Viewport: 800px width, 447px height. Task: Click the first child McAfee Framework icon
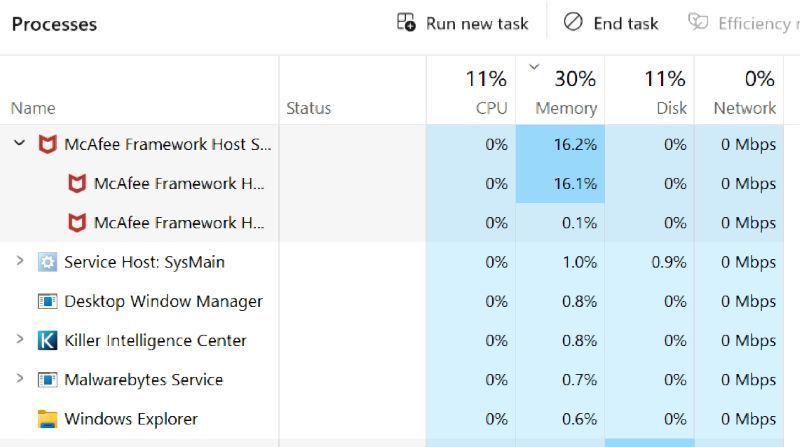[77, 184]
